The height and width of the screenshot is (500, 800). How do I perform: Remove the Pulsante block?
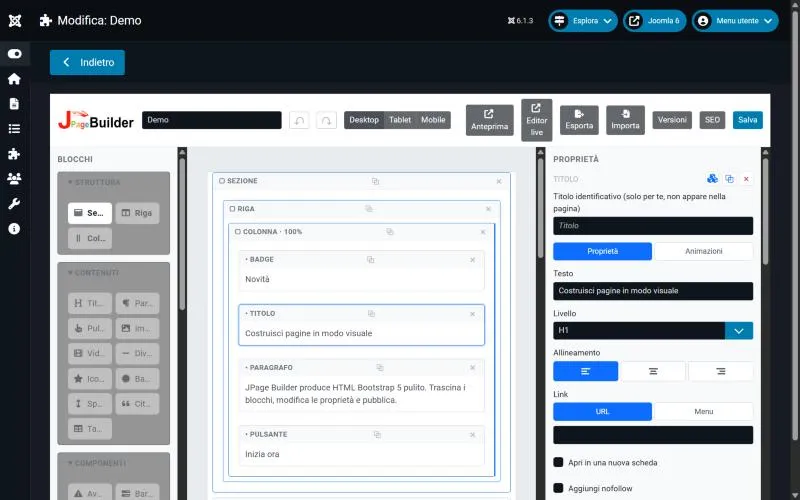pos(472,435)
